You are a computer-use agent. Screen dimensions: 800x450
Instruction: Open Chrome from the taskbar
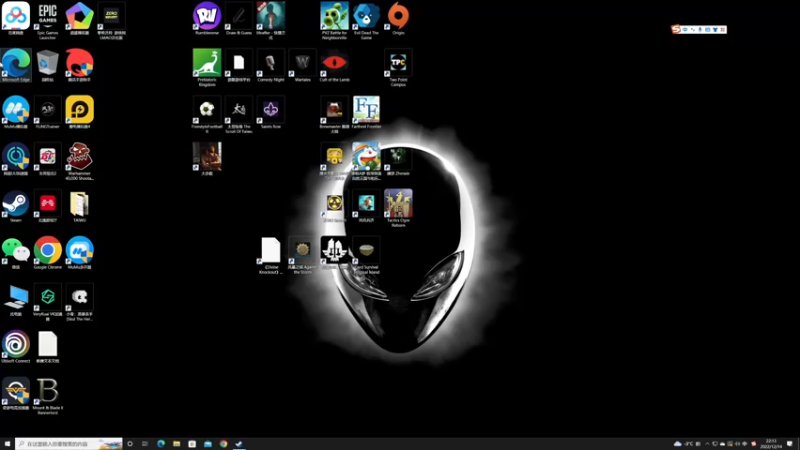(223, 444)
